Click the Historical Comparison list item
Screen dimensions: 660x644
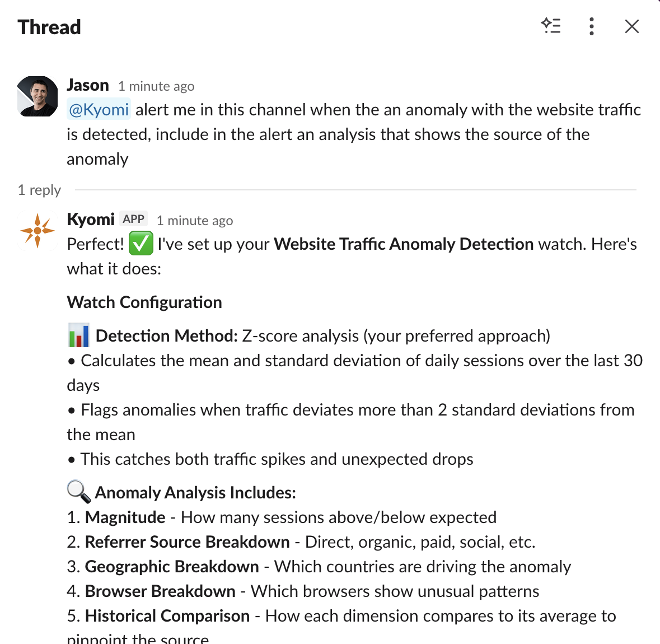(167, 615)
